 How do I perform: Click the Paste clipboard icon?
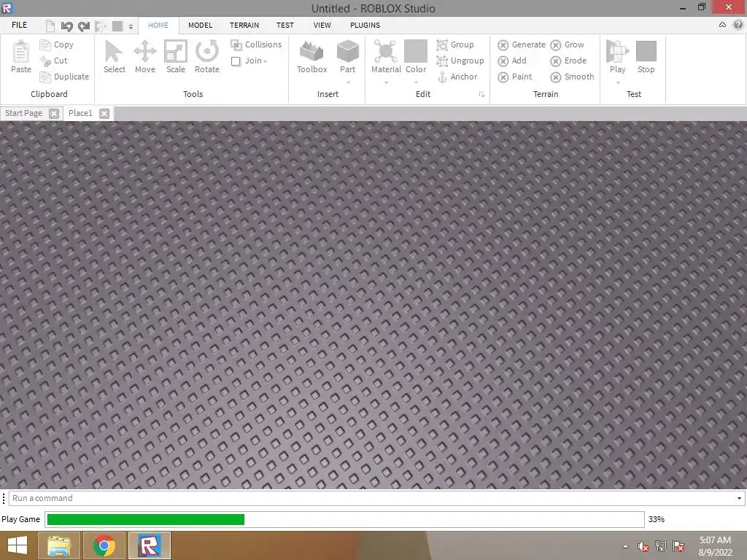[20, 52]
